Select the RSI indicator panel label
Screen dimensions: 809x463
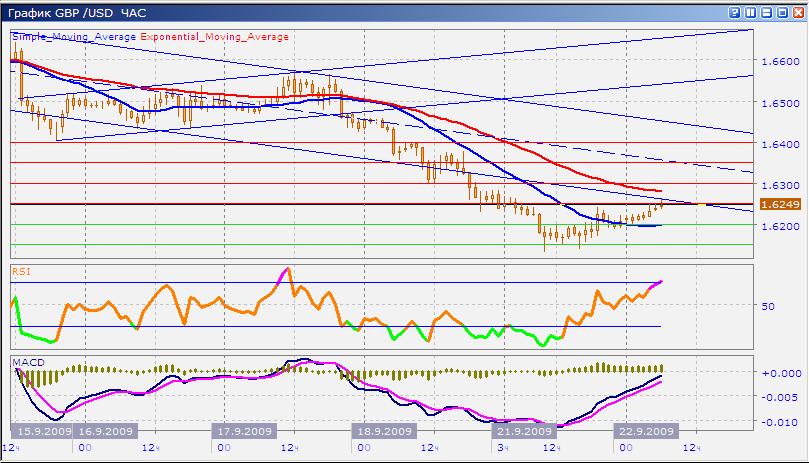click(21, 270)
